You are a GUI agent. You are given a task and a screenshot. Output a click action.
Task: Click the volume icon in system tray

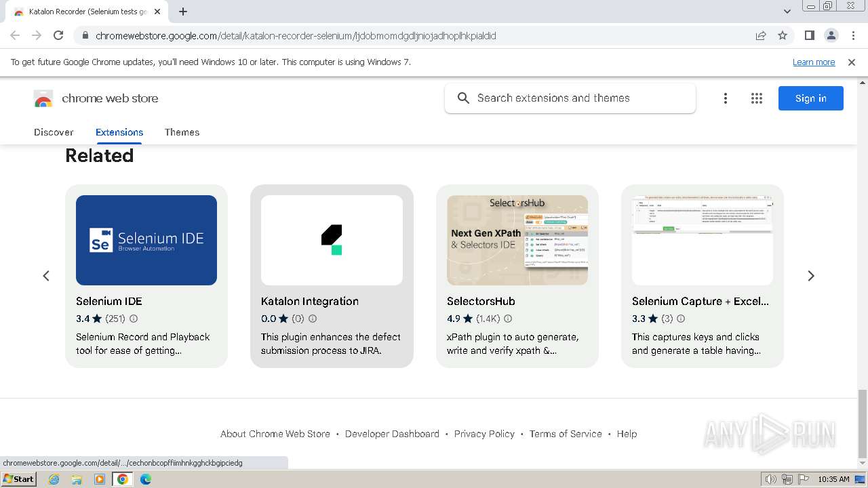coord(771,479)
